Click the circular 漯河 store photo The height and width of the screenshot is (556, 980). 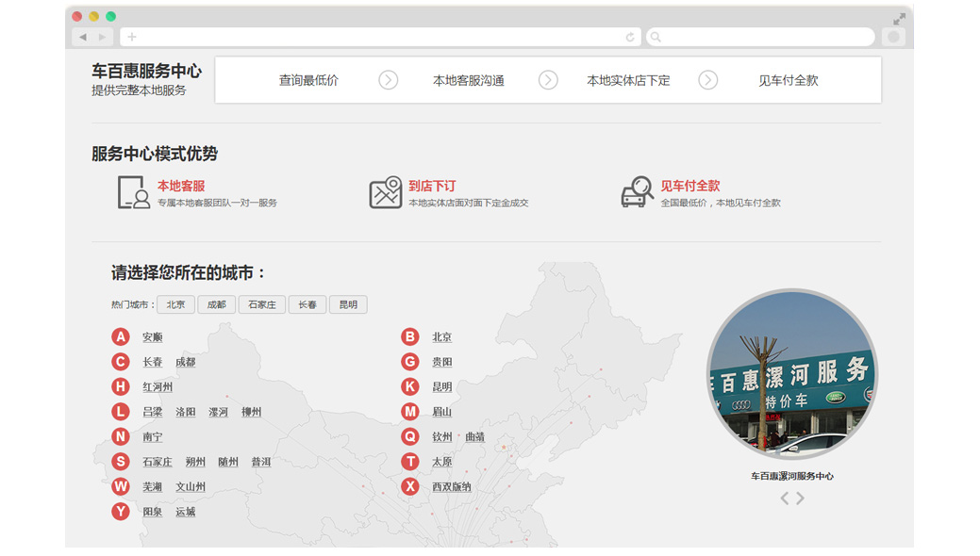coord(792,373)
